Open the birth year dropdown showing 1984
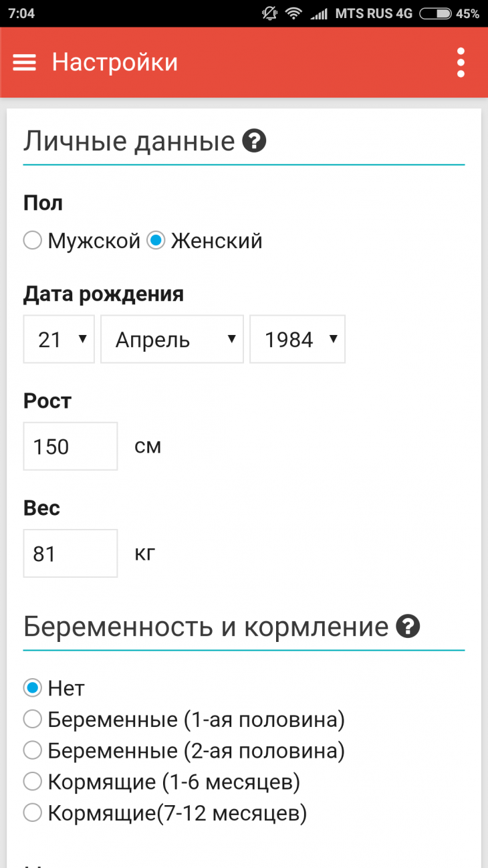 297,340
